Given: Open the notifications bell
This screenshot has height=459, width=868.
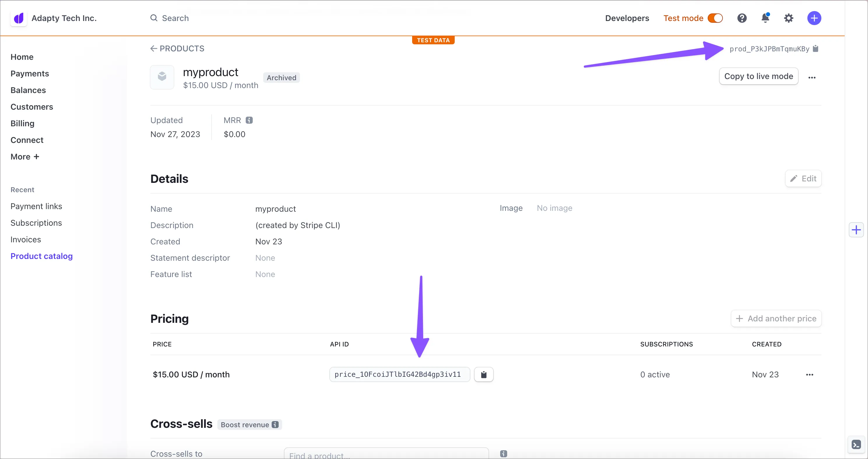Looking at the screenshot, I should [x=765, y=18].
